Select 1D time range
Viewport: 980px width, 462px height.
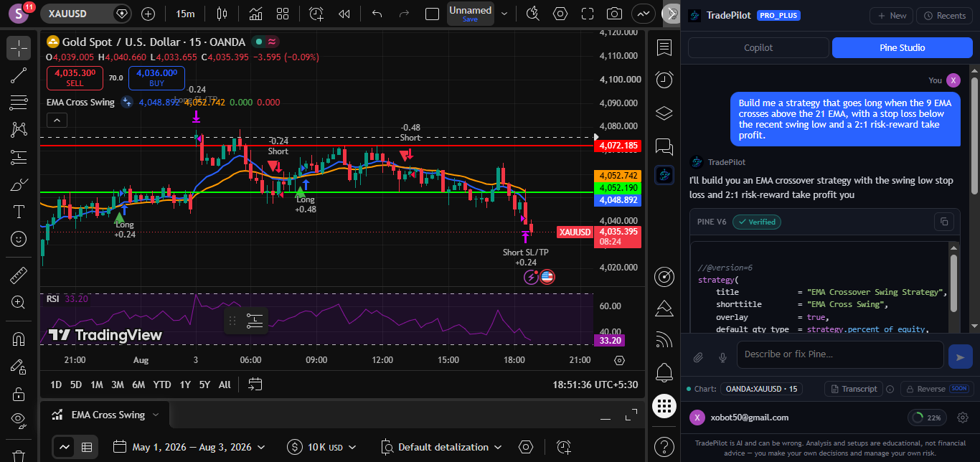(55, 385)
